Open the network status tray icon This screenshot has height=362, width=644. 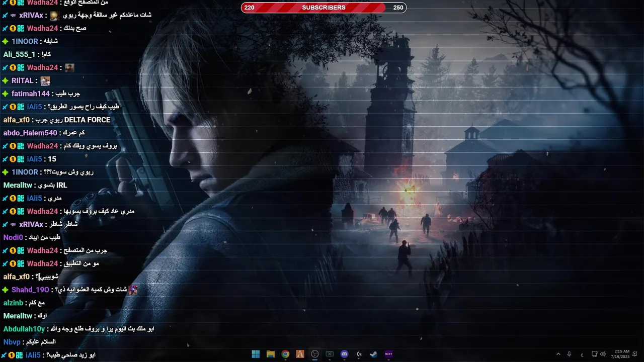594,354
